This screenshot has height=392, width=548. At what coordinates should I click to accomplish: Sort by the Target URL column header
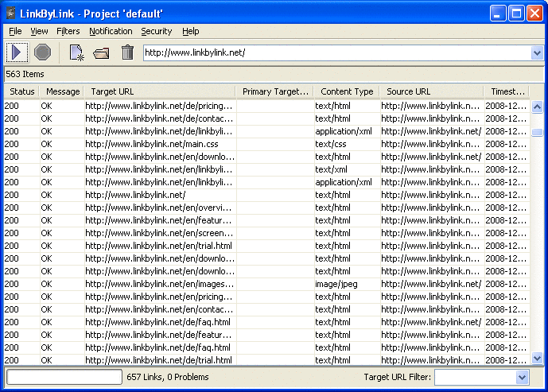(160, 91)
